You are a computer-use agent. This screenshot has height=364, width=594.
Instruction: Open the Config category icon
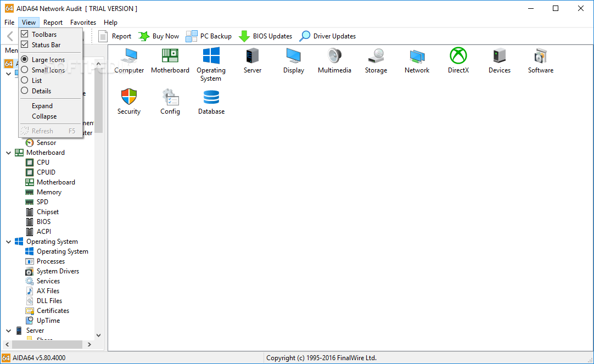pos(170,102)
